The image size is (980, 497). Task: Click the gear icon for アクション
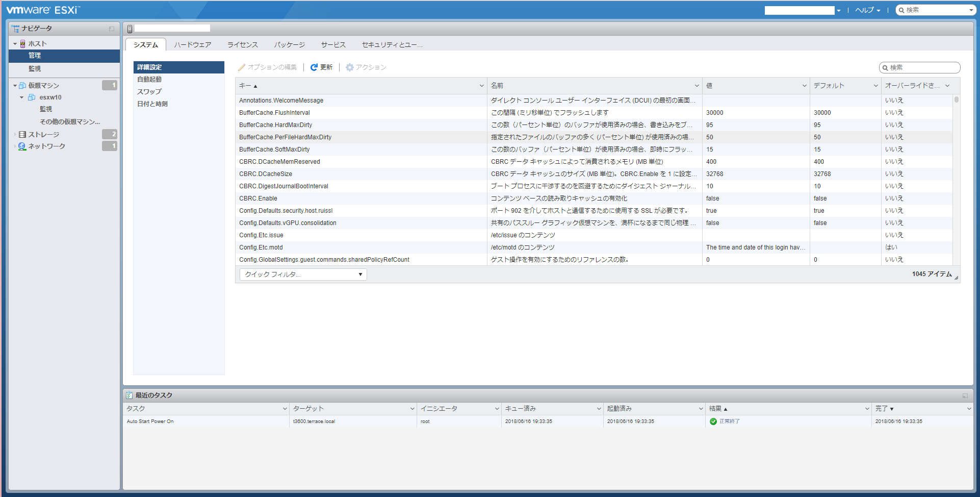(350, 67)
